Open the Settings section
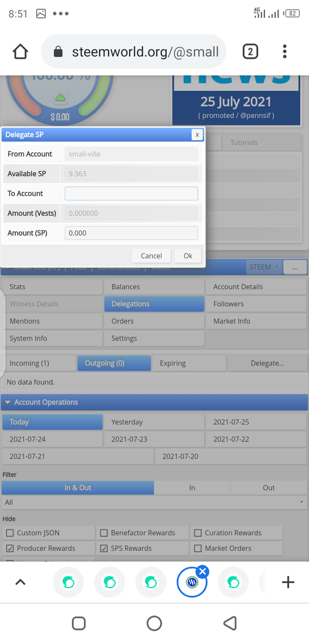309x644 pixels. click(x=154, y=338)
